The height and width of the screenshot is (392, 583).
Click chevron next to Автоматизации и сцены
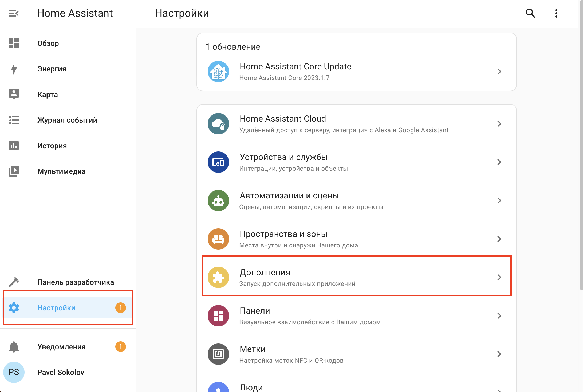tap(499, 201)
